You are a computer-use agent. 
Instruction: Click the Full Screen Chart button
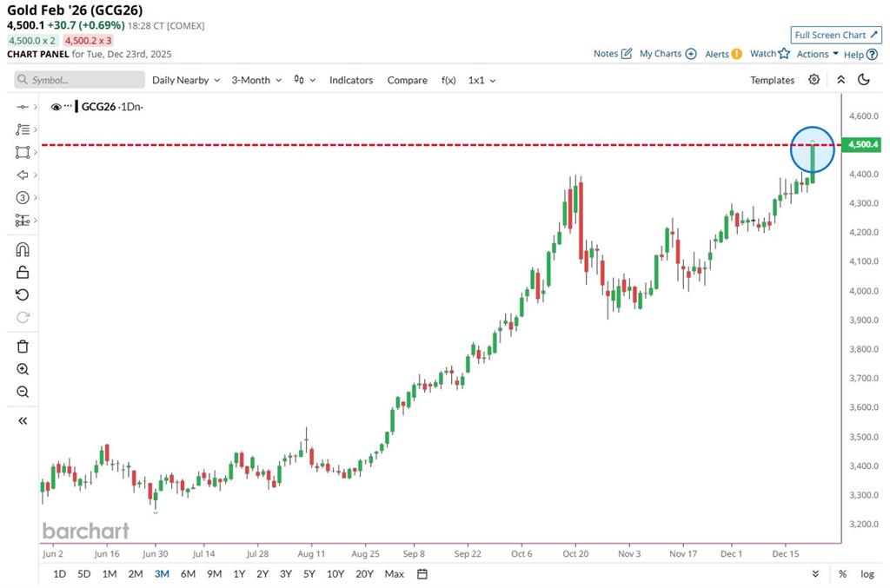point(836,35)
